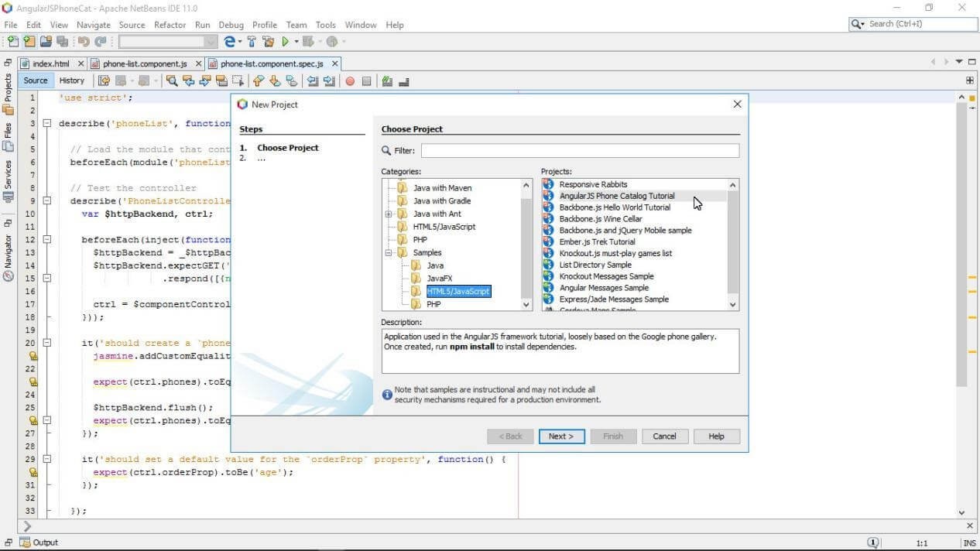Collapse the Samples category node
Screen dimensions: 980x551
[389, 252]
